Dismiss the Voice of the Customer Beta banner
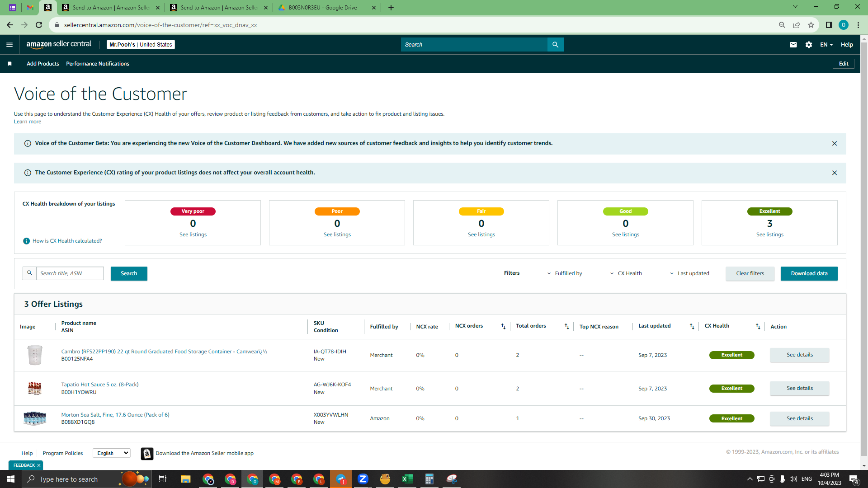Viewport: 868px width, 488px height. pyautogui.click(x=835, y=144)
